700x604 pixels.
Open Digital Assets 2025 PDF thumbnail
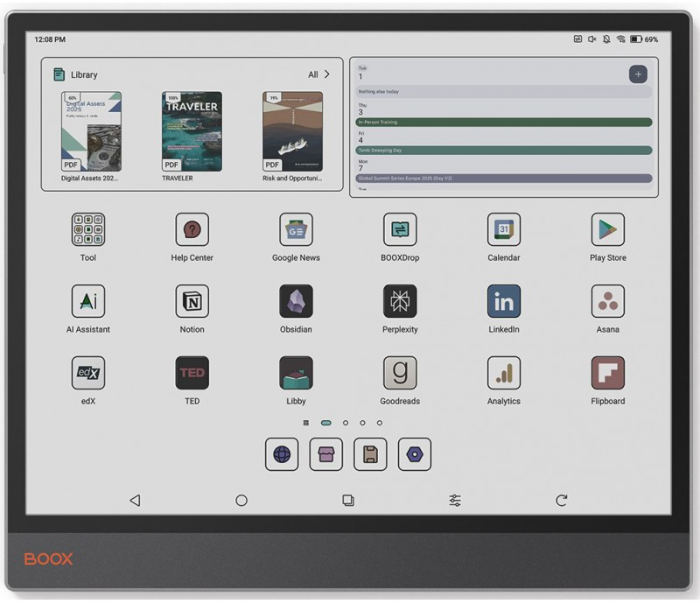click(91, 131)
